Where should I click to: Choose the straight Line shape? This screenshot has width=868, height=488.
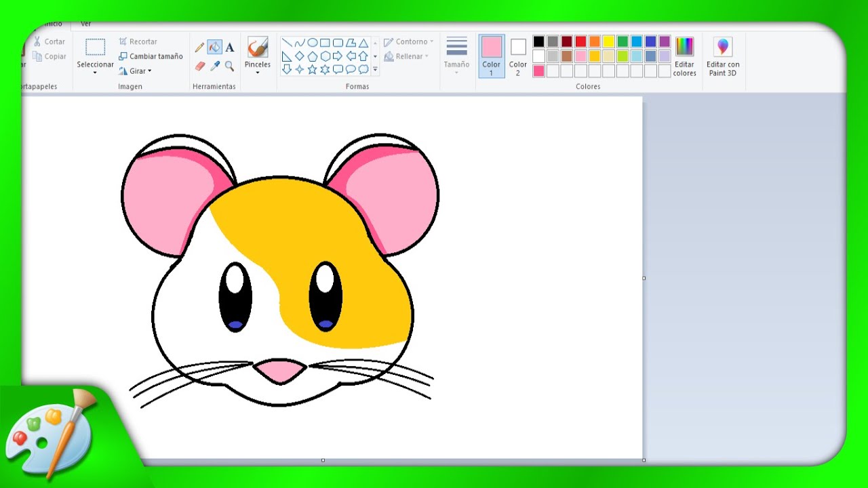(287, 43)
